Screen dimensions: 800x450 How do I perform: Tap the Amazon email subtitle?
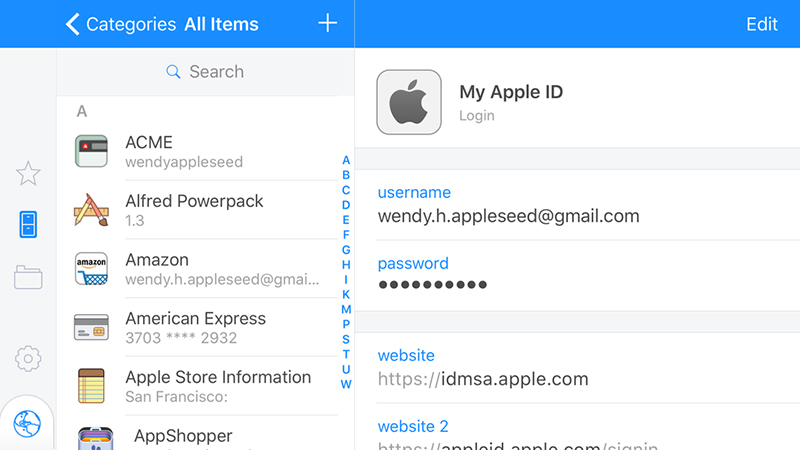[x=222, y=280]
